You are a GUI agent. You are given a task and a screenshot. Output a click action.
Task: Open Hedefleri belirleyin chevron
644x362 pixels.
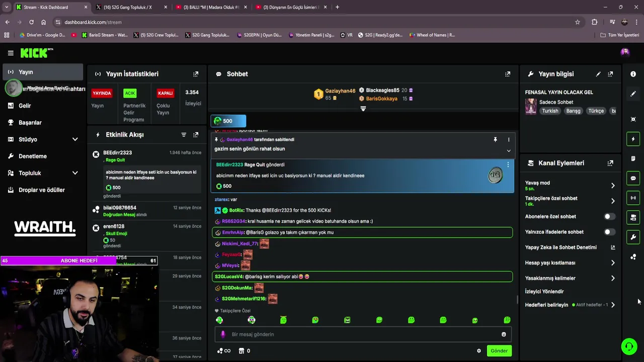613,305
